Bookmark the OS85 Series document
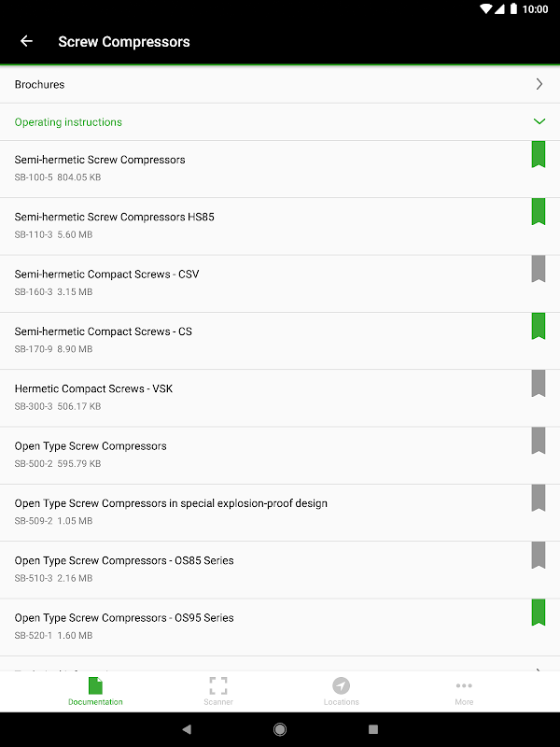The height and width of the screenshot is (747, 560). coord(539,555)
